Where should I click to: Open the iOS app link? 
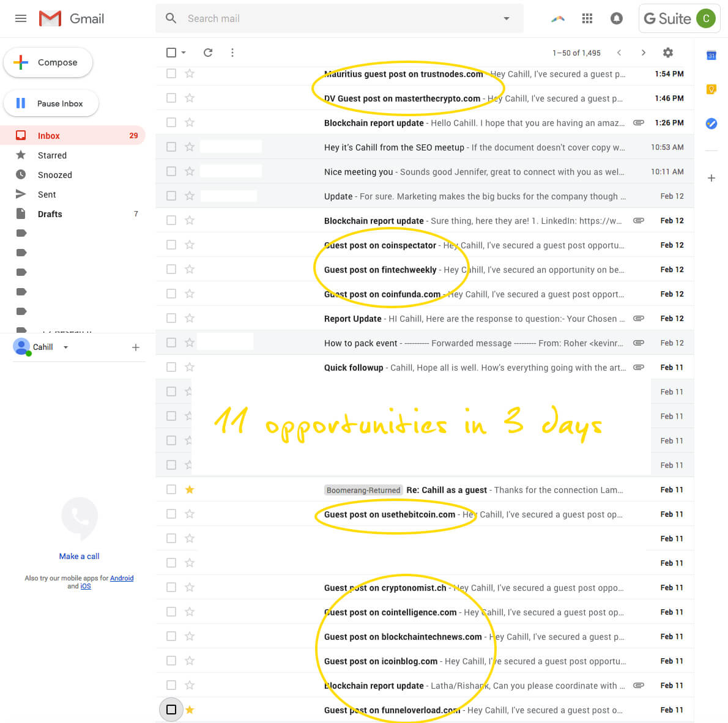(x=86, y=587)
